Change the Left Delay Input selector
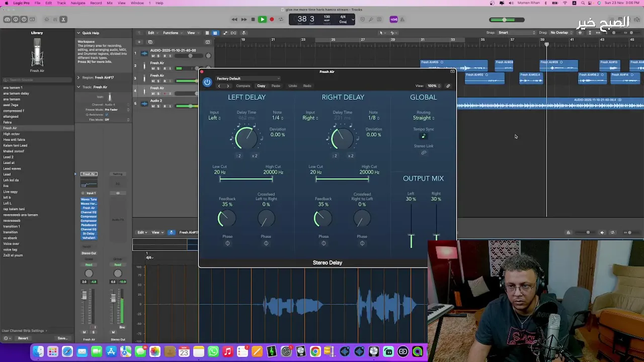Viewport: 644px width, 362px height. pos(214,118)
